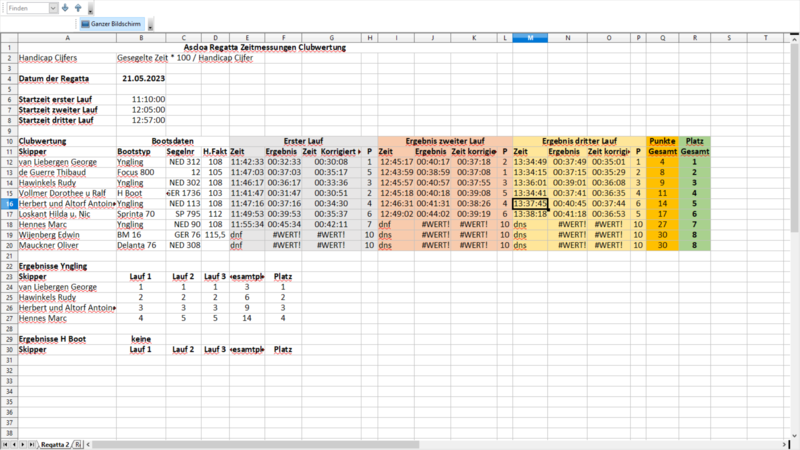Screen dimensions: 800x450
Task: Select row 10 header
Action: pyautogui.click(x=9, y=141)
